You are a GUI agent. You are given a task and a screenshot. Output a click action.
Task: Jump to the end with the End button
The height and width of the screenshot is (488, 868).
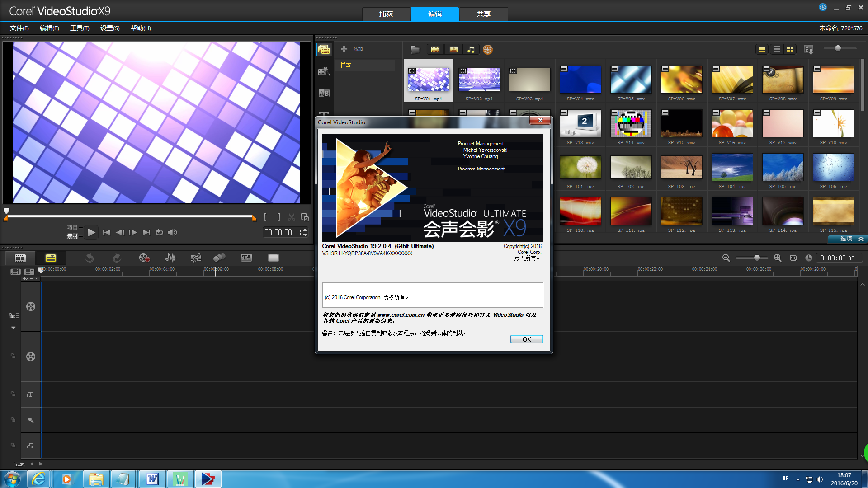[x=146, y=232]
